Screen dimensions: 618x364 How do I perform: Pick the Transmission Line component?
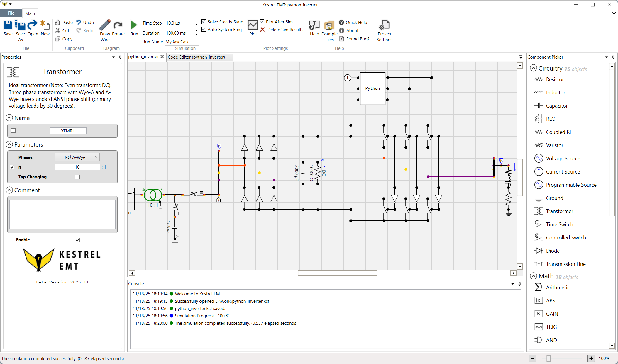[x=560, y=264]
